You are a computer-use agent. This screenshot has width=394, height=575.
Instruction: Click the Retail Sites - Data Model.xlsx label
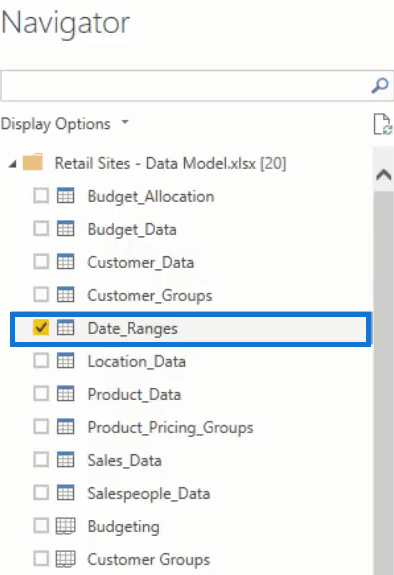click(x=170, y=163)
